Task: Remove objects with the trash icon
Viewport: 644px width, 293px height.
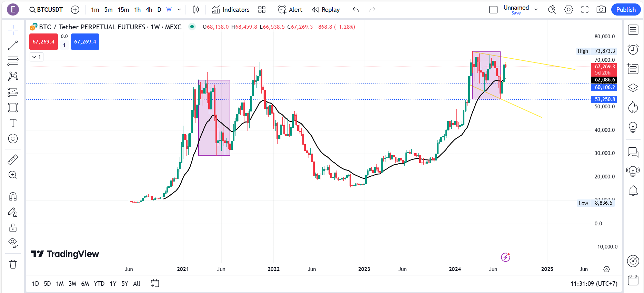Action: (x=13, y=264)
